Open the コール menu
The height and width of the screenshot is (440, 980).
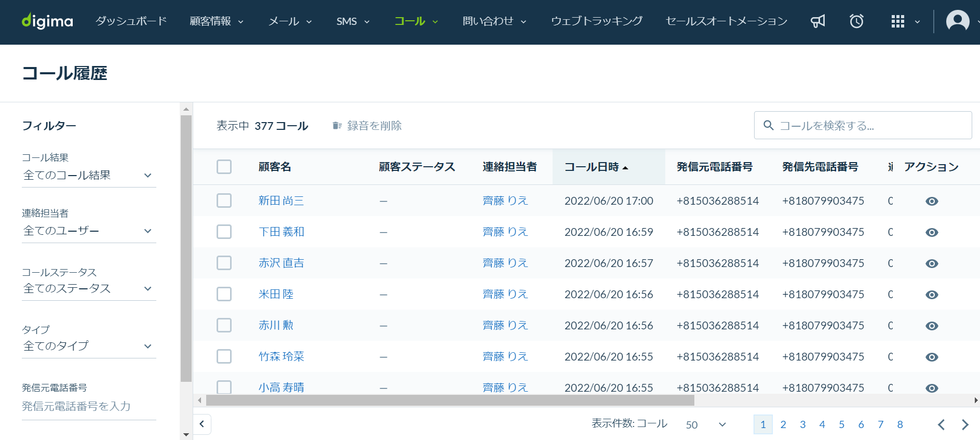click(416, 21)
